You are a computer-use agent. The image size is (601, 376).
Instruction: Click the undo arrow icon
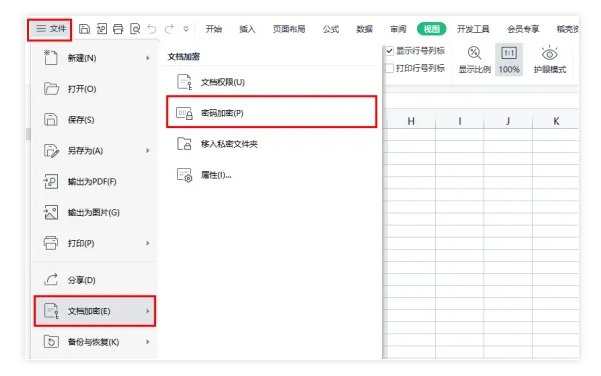(x=152, y=29)
